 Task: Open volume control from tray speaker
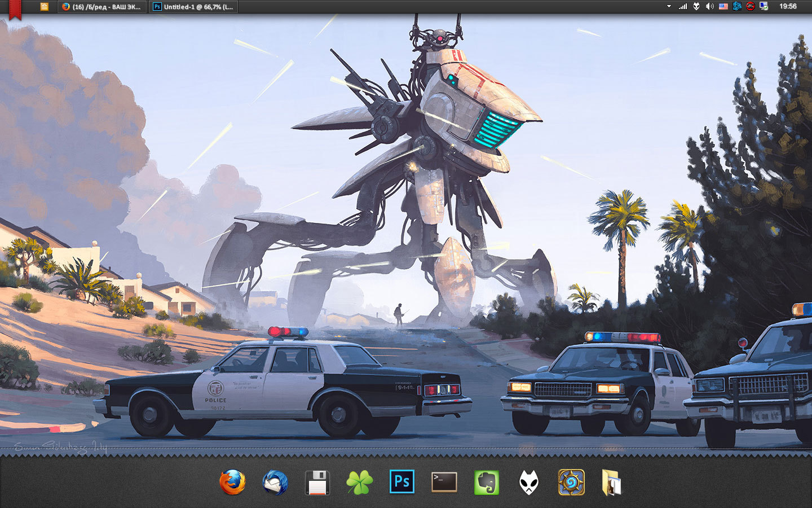click(709, 7)
